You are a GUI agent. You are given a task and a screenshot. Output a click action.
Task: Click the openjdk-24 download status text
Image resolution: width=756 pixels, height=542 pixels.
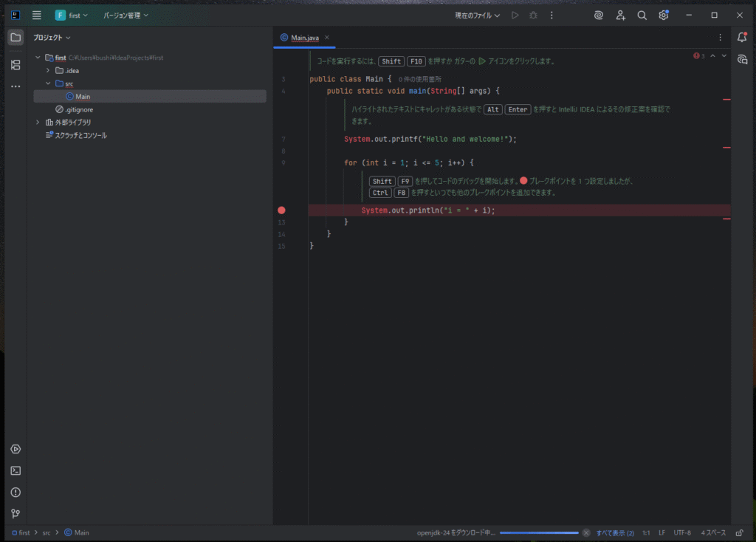click(456, 533)
